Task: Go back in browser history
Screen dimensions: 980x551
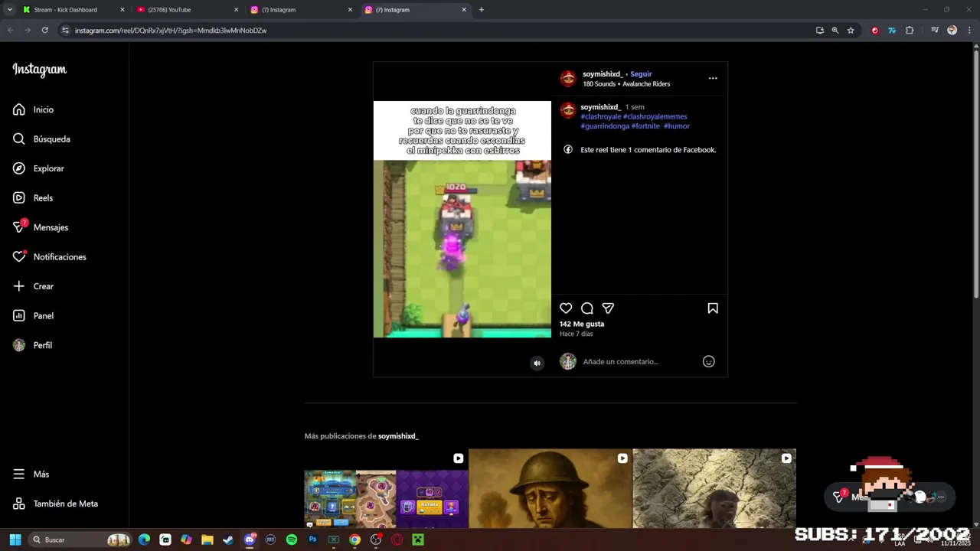Action: click(10, 31)
